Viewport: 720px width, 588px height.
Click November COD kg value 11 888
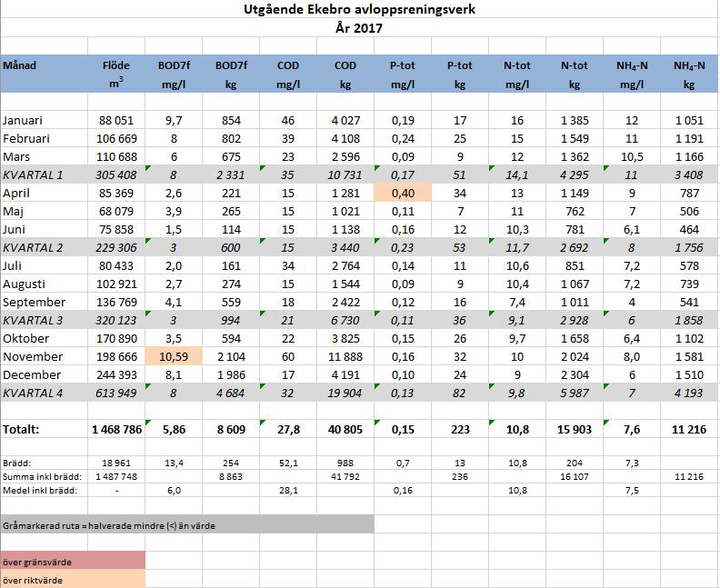(345, 356)
